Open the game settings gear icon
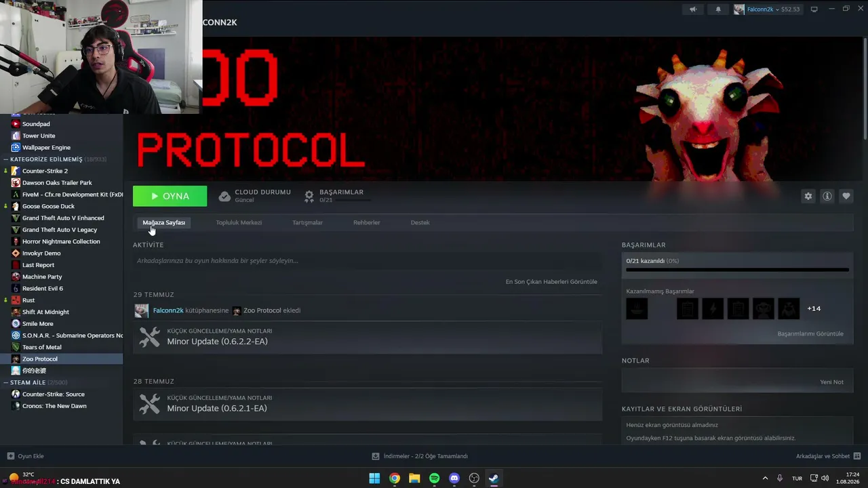Screen dimensions: 868x488 (x=808, y=196)
